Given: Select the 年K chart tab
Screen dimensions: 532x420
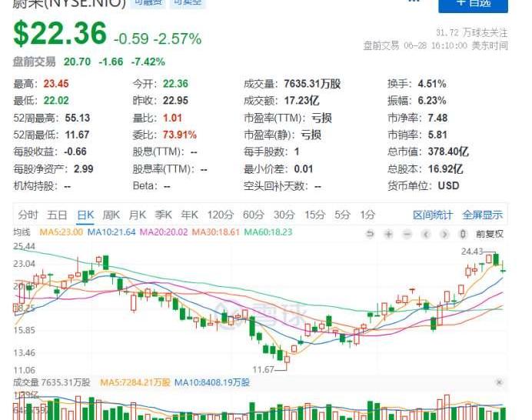Looking at the screenshot, I should [190, 215].
